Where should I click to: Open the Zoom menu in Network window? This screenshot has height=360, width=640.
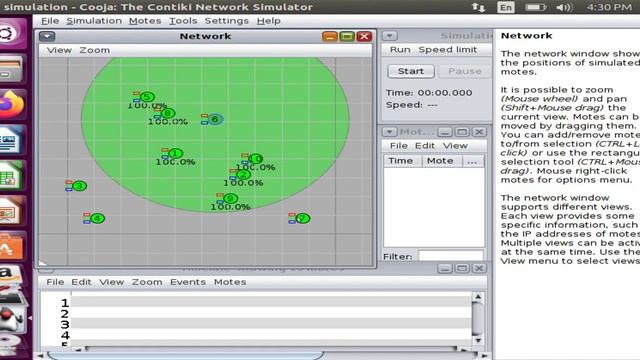click(94, 50)
